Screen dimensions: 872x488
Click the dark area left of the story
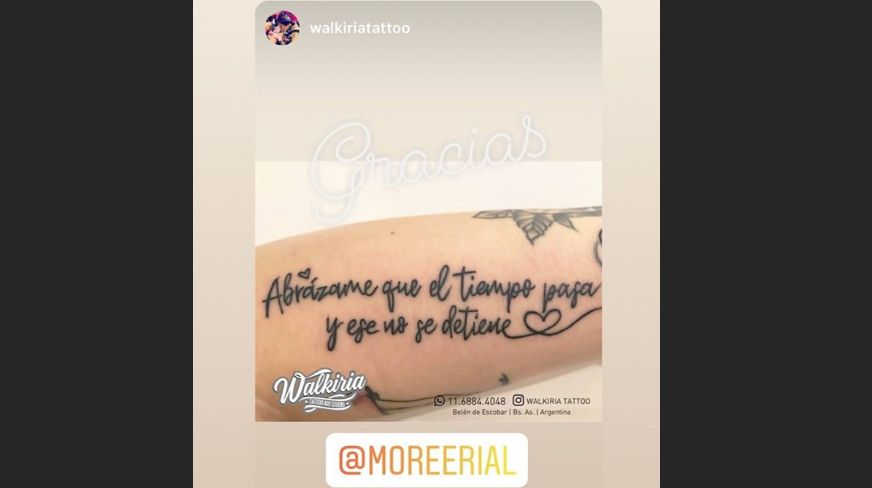[96, 244]
